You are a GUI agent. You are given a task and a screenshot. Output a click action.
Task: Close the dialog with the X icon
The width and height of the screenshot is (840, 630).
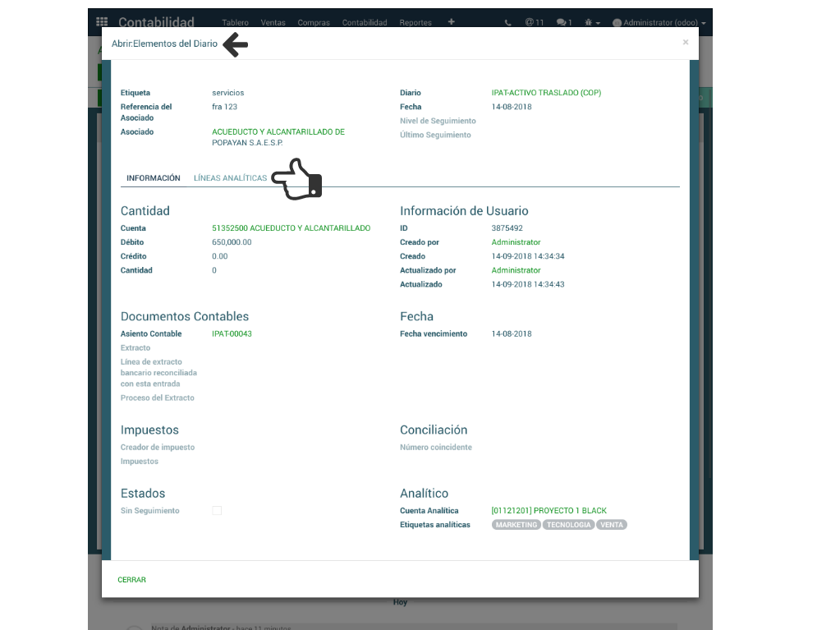pyautogui.click(x=686, y=43)
